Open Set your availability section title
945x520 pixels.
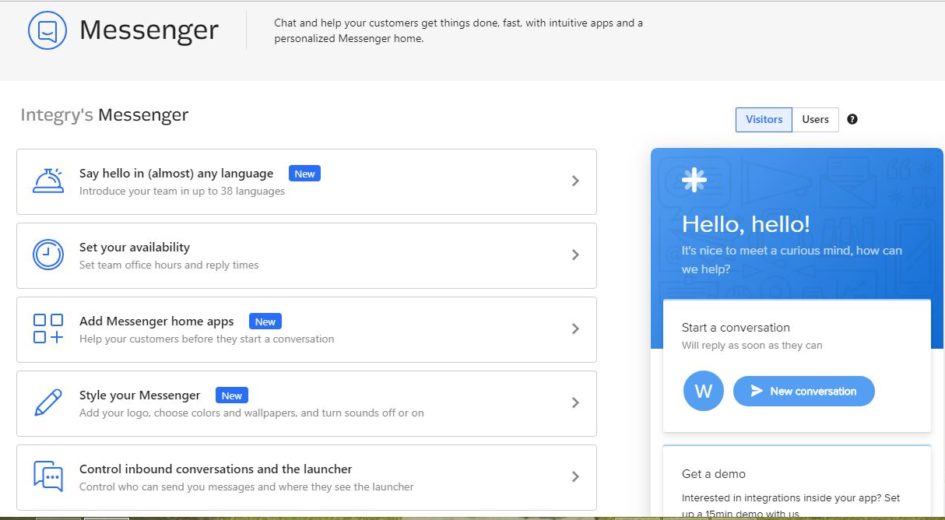134,247
